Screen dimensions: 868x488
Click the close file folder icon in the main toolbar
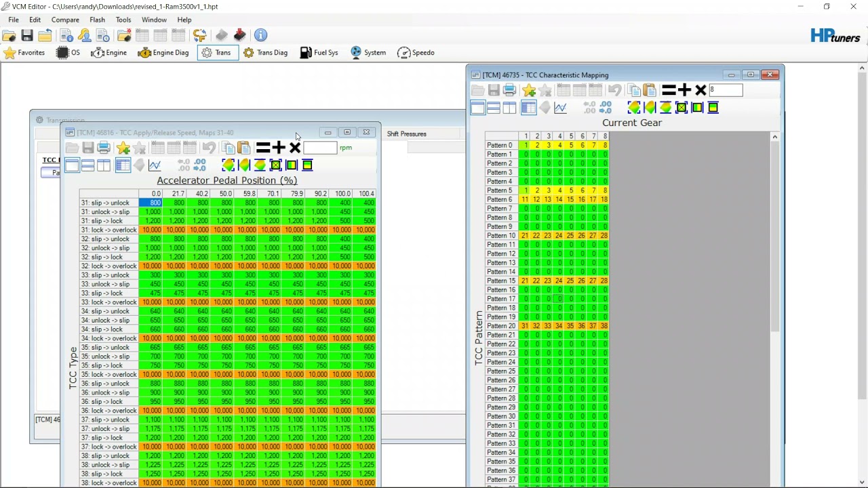pos(45,35)
